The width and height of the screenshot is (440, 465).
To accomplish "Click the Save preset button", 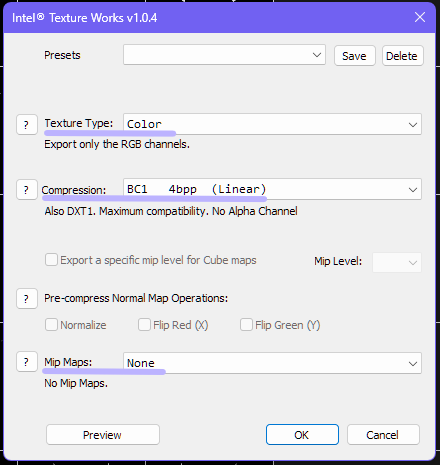I will click(x=355, y=56).
